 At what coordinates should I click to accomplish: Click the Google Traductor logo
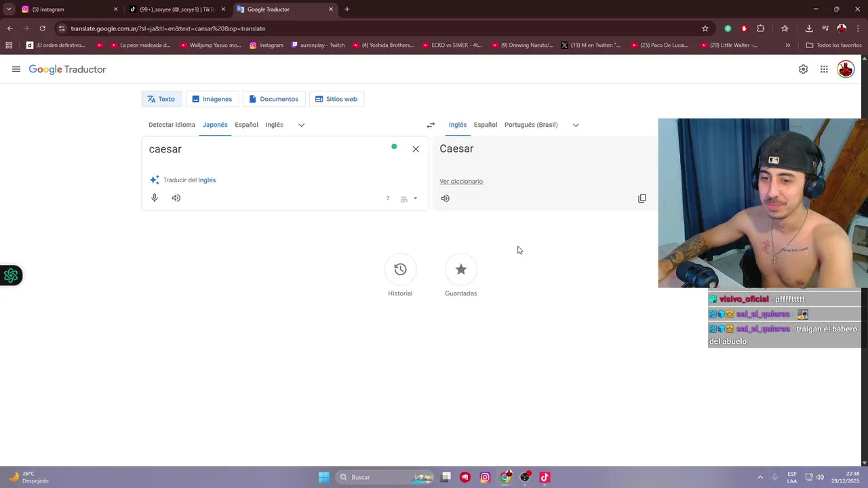coord(67,69)
